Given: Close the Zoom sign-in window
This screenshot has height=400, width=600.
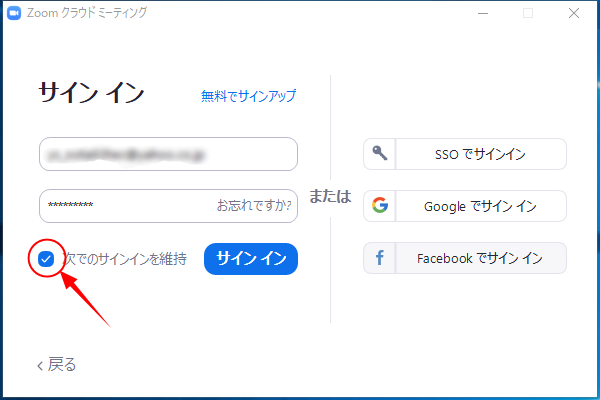Looking at the screenshot, I should [x=574, y=13].
